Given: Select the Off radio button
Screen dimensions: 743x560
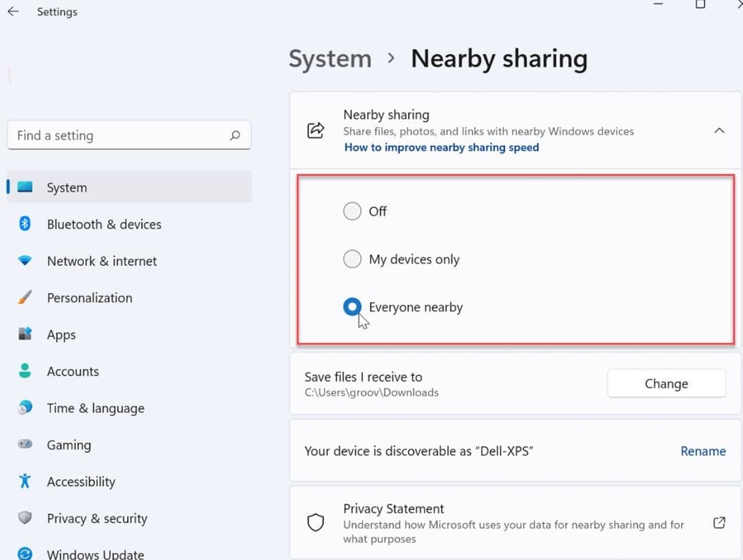Looking at the screenshot, I should [x=352, y=211].
